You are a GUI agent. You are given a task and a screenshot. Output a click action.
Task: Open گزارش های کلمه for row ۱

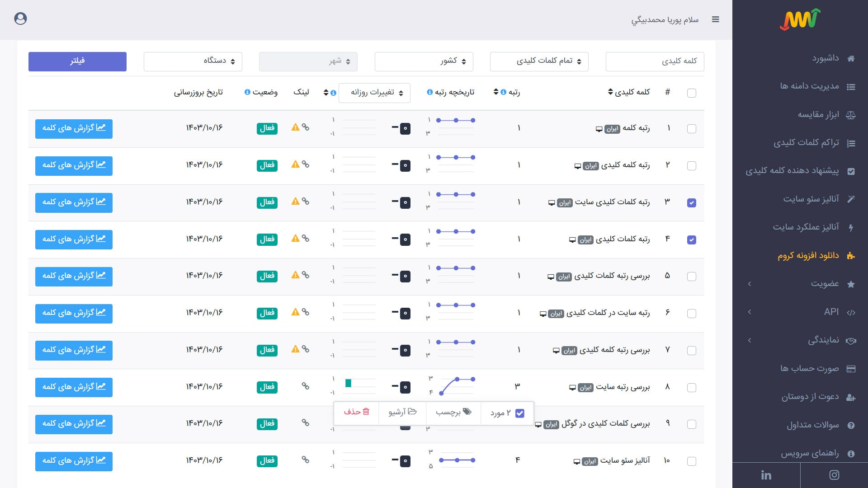(74, 129)
